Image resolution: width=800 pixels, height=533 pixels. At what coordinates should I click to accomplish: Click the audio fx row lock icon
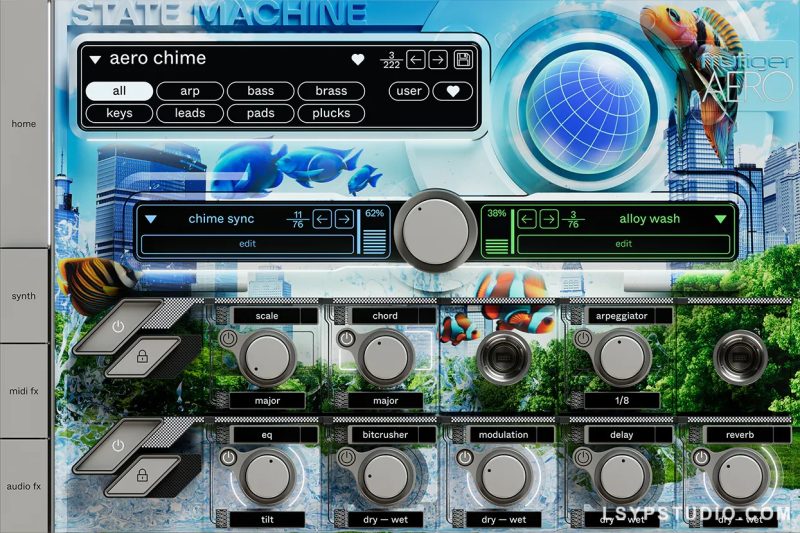(142, 476)
